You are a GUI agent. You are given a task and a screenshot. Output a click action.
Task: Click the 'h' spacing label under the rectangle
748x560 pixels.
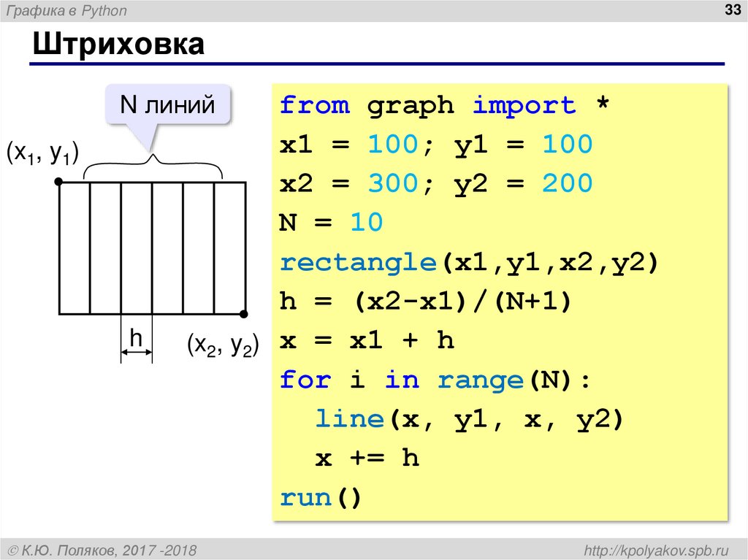(x=136, y=339)
